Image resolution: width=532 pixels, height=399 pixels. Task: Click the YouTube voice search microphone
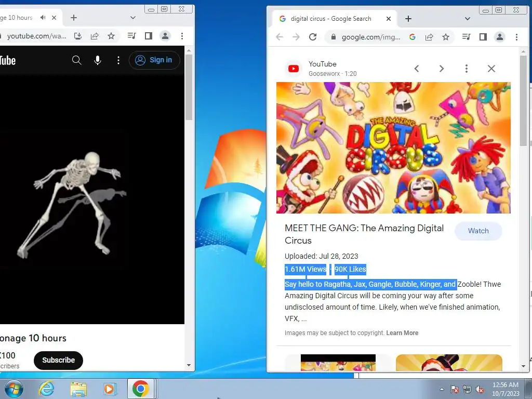[x=97, y=60]
